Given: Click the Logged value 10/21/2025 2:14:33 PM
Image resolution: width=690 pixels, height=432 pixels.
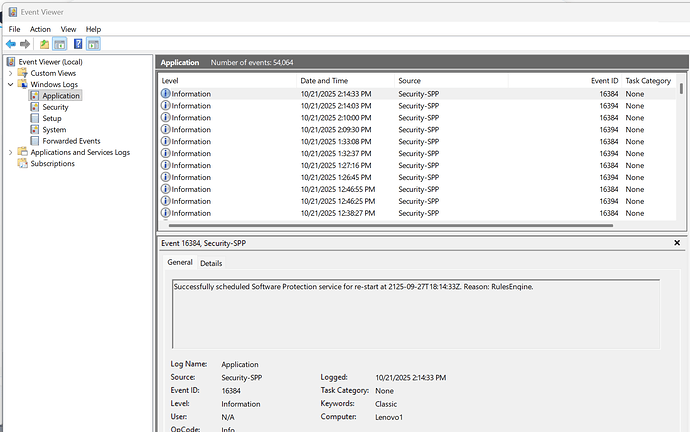Looking at the screenshot, I should click(411, 377).
